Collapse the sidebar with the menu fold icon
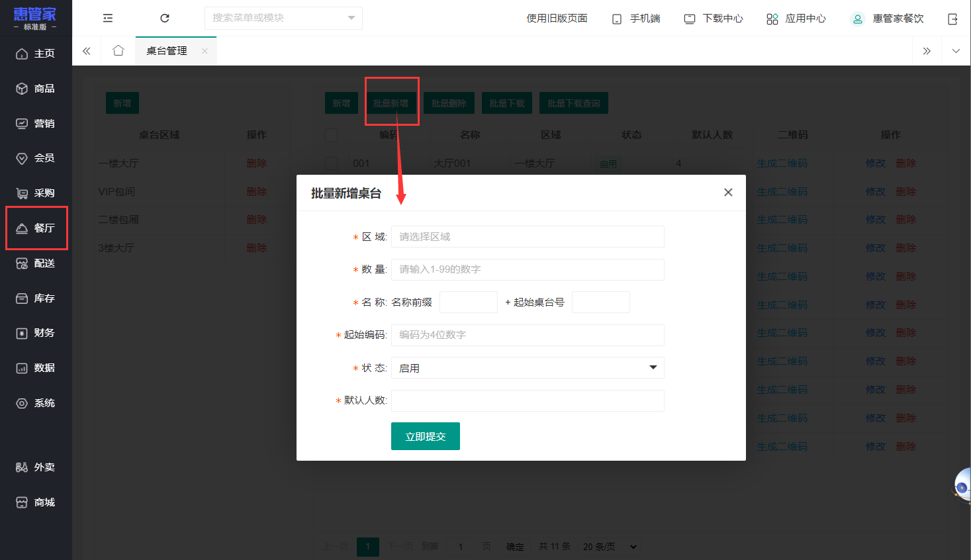This screenshot has height=560, width=971. point(108,19)
